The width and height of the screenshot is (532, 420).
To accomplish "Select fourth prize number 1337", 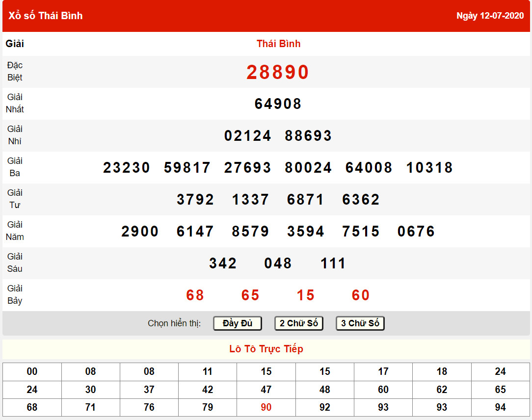I will click(x=250, y=200).
